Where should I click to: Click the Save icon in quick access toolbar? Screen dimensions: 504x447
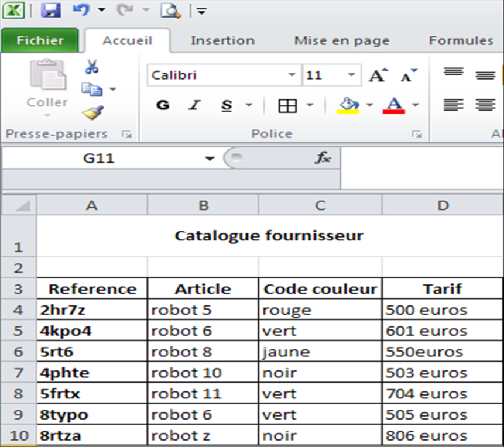pyautogui.click(x=52, y=11)
